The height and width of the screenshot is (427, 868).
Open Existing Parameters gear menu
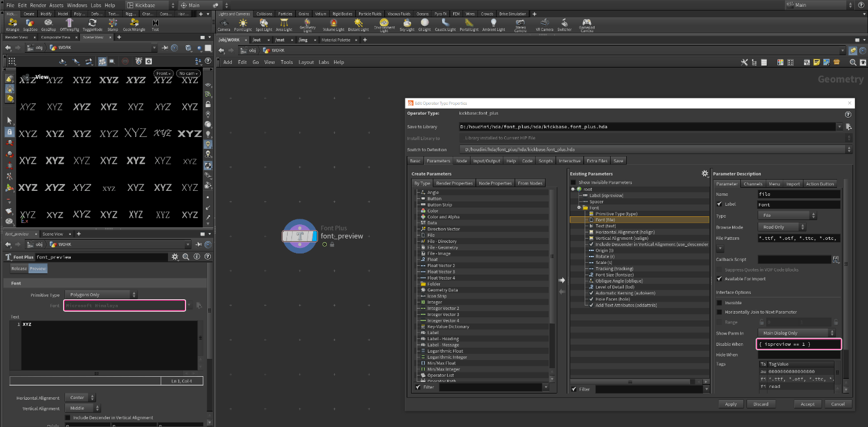tap(704, 174)
